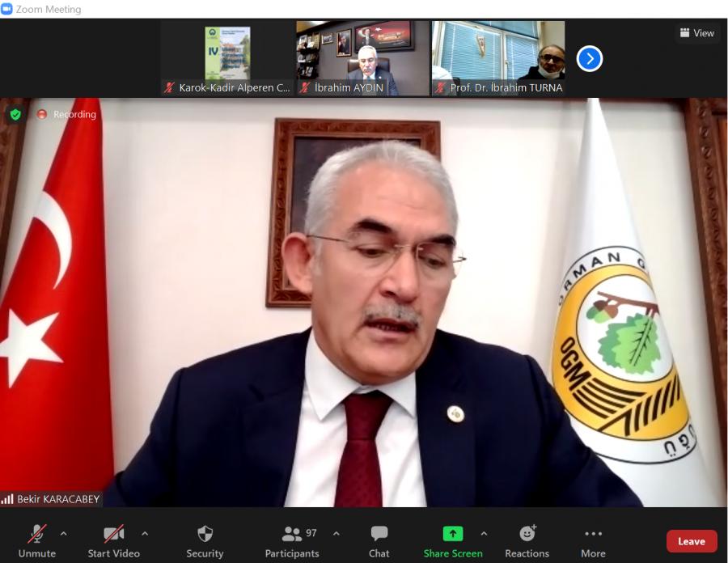The image size is (728, 563).
Task: Expand the Participants options caret
Action: tap(336, 533)
